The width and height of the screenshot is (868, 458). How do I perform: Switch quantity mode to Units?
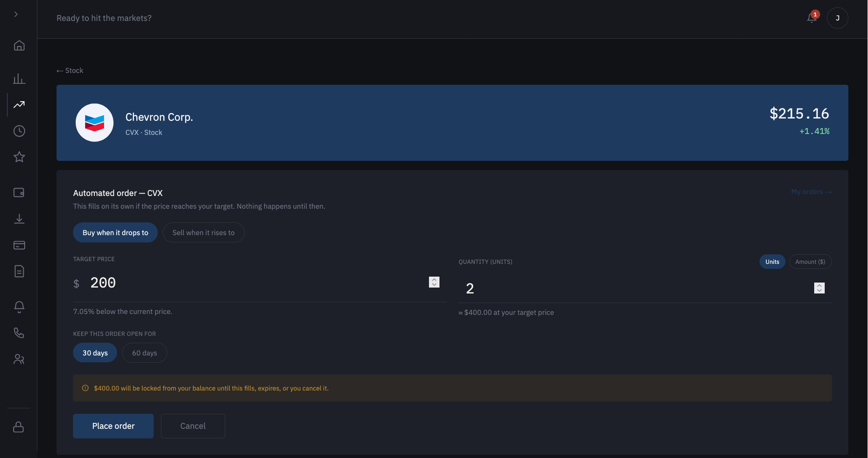(x=772, y=262)
